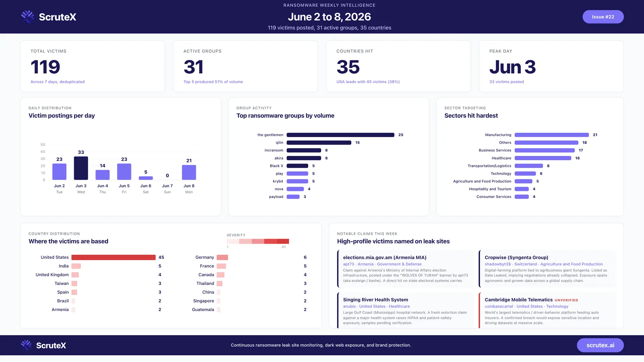
Task: Click 'Across 7 days, deduplicated' text
Action: (57, 82)
